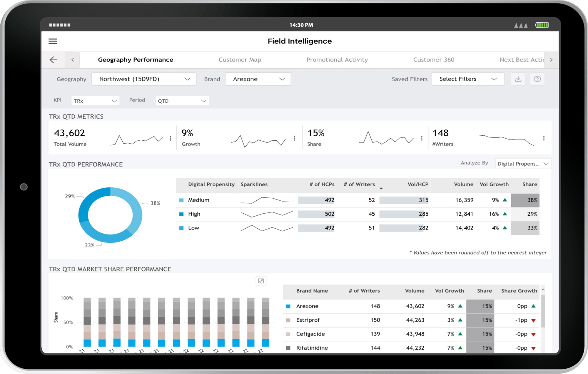Switch to the Customer 360 tab

[434, 60]
